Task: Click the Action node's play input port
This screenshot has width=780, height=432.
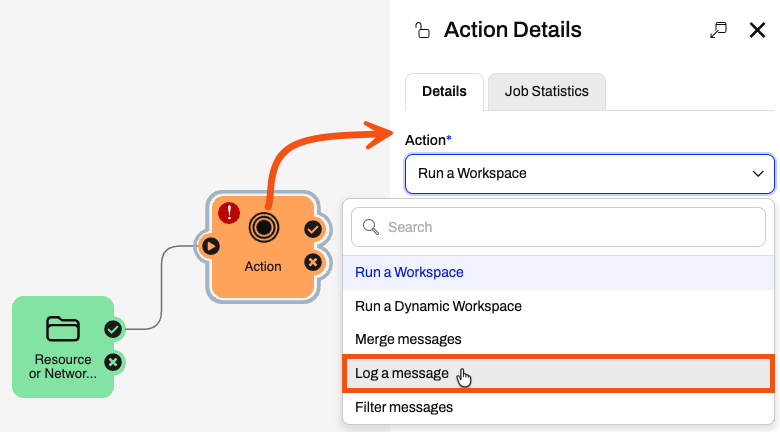Action: pos(210,246)
